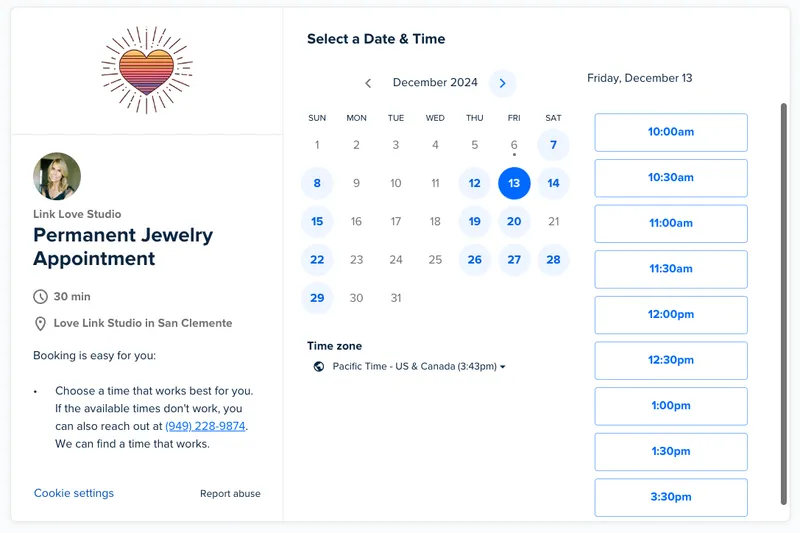Click the time slots vertical scrollbar
This screenshot has width=800, height=533.
click(784, 304)
